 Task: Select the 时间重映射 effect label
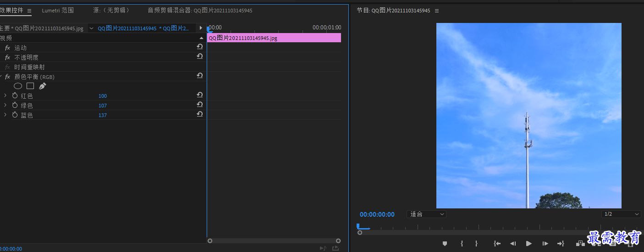[30, 67]
